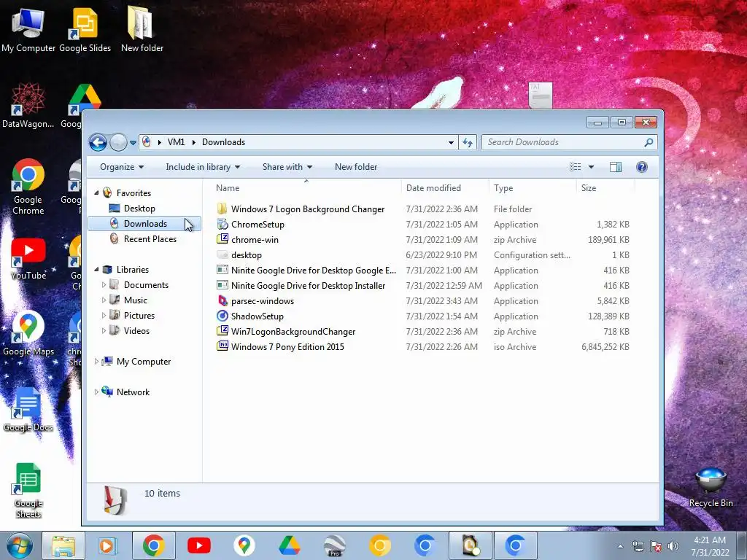Click the volume speaker tray icon
The height and width of the screenshot is (560, 747).
tap(673, 546)
